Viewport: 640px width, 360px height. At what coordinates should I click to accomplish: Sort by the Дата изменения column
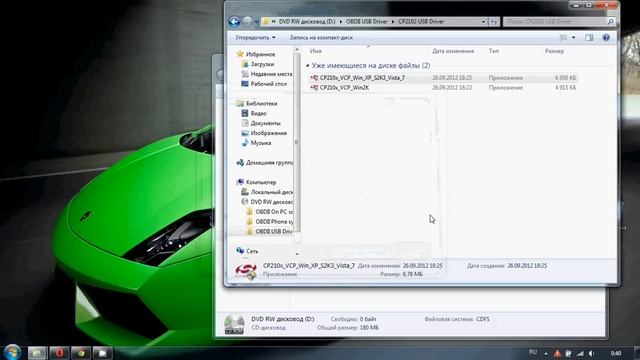click(453, 51)
